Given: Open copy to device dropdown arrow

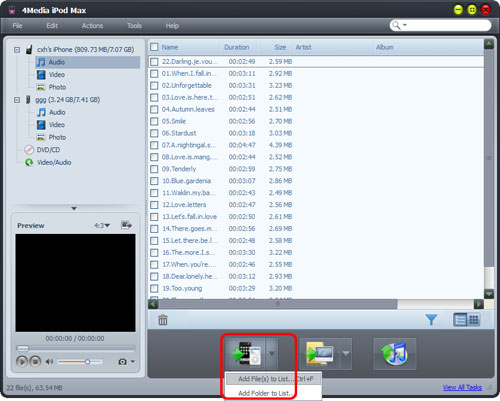Looking at the screenshot, I should [272, 353].
